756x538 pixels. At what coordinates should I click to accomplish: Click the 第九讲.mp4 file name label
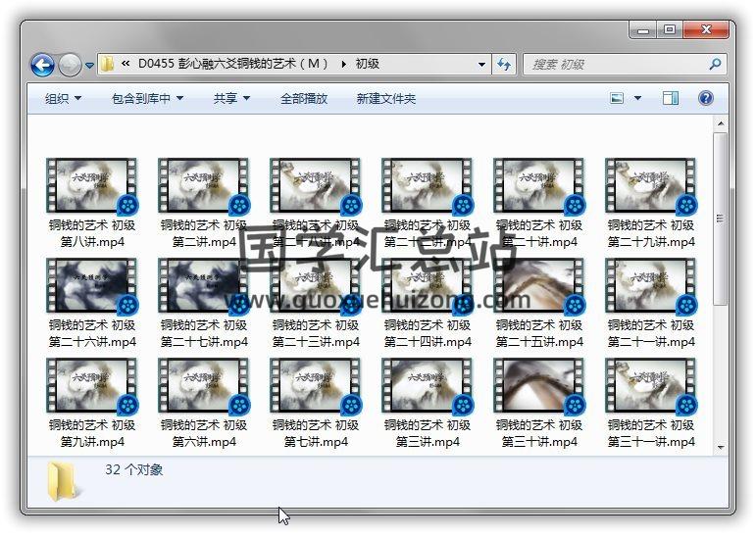tap(92, 442)
